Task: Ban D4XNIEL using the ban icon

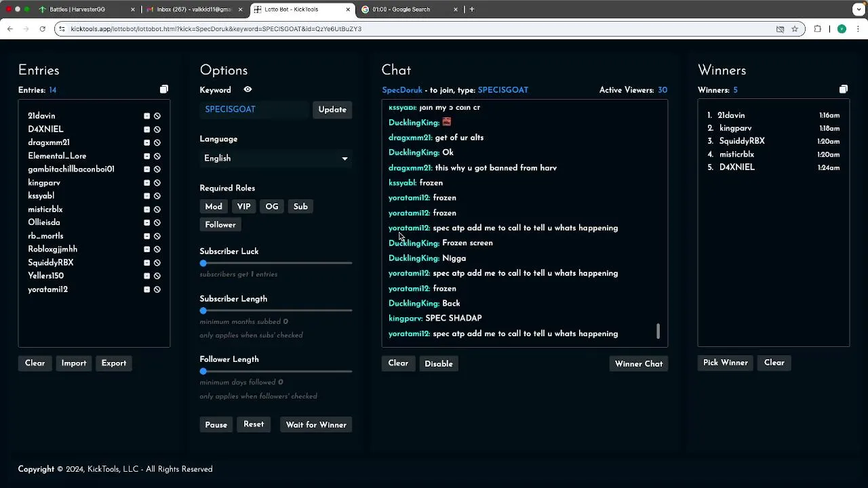Action: tap(157, 129)
